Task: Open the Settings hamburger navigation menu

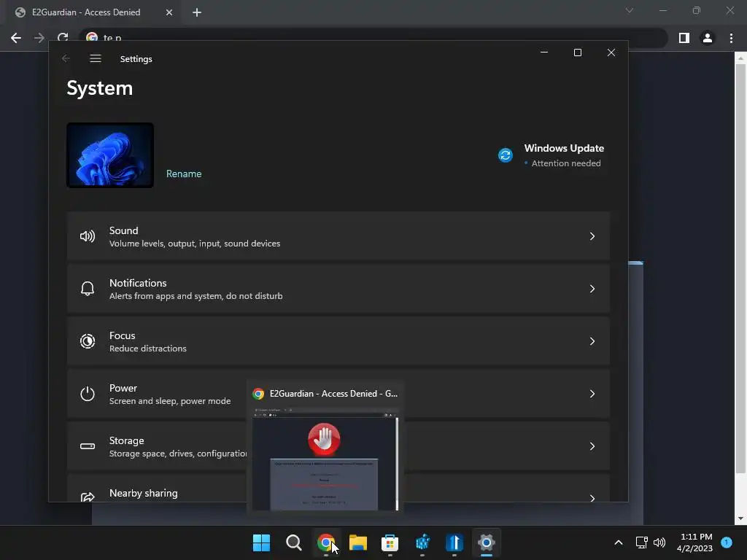Action: (x=96, y=58)
